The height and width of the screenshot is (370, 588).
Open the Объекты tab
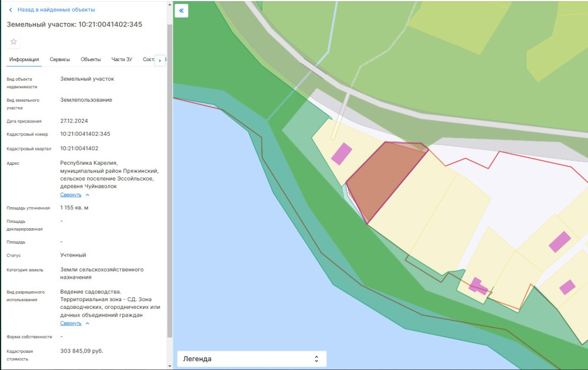[x=91, y=59]
